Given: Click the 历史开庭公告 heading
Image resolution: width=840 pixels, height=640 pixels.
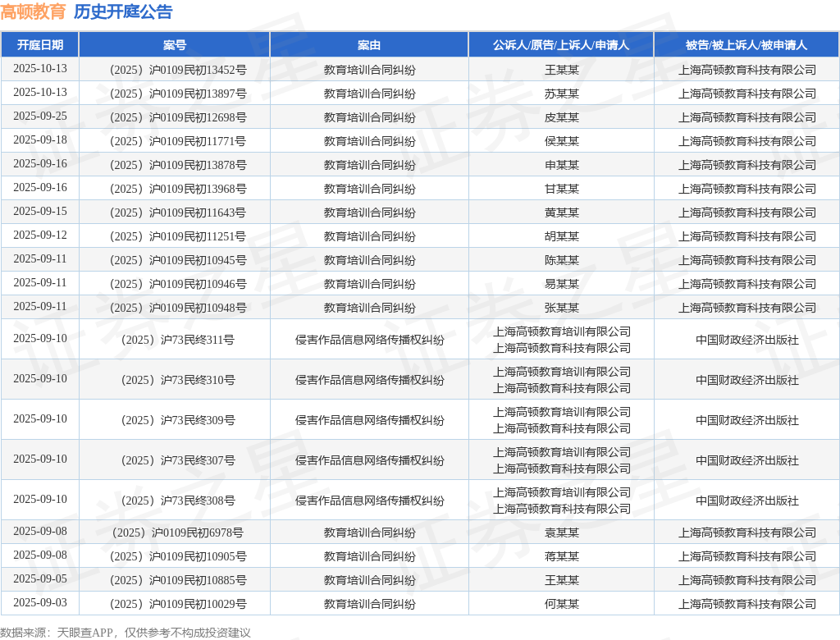Looking at the screenshot, I should [x=123, y=11].
